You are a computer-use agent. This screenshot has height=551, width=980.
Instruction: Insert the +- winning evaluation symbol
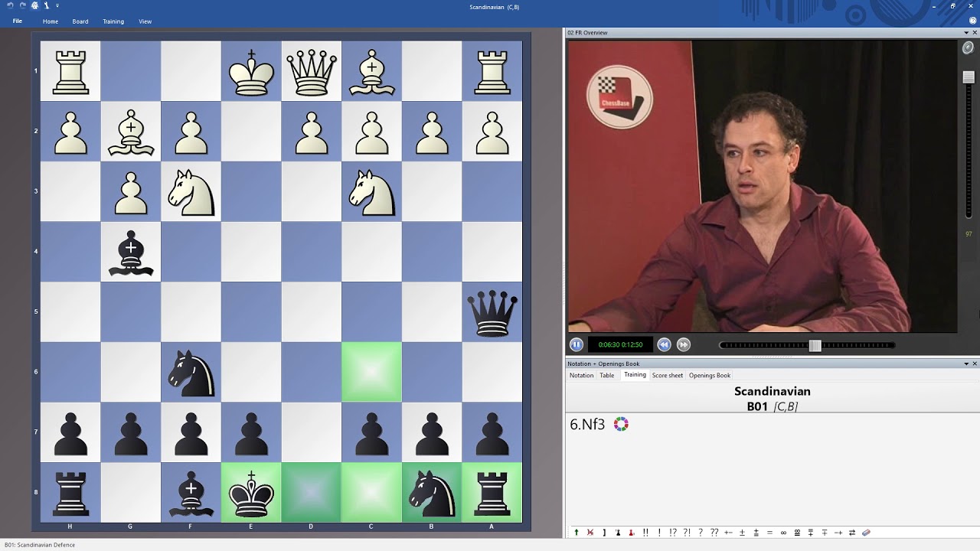tap(728, 533)
